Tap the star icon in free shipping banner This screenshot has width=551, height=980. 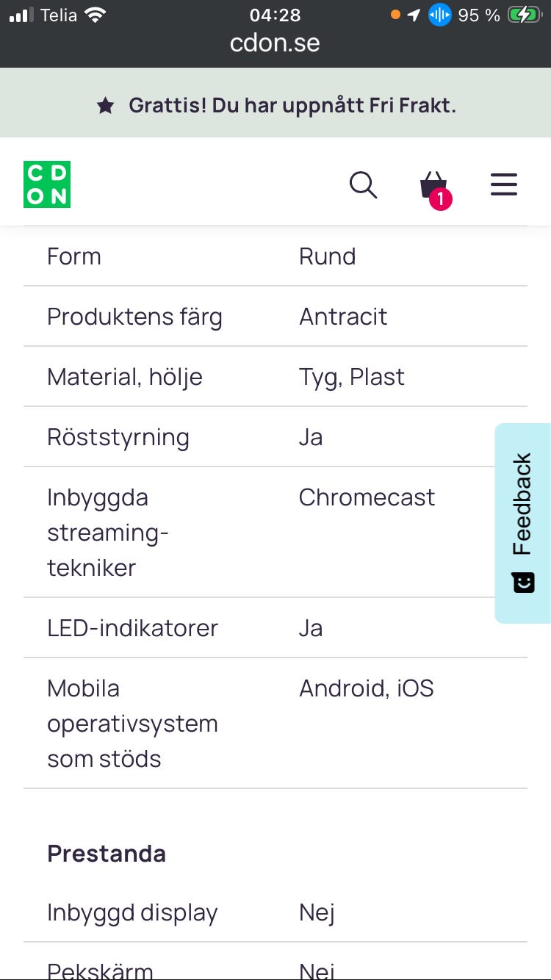106,106
